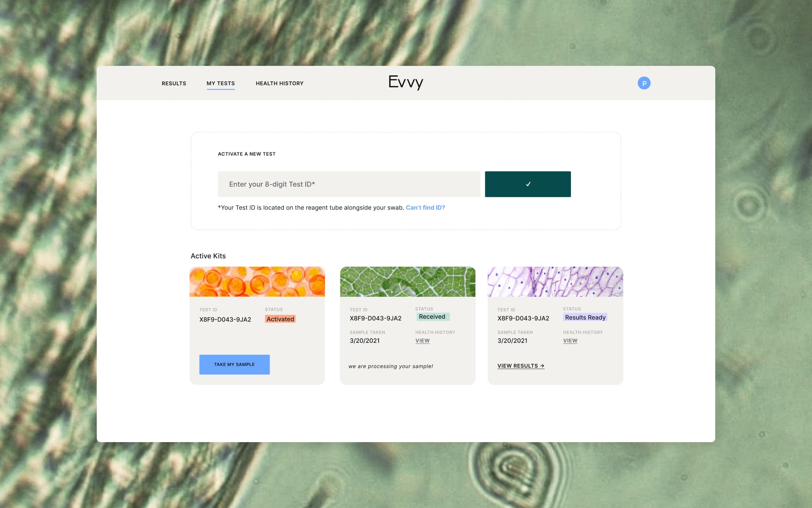Click the Active Kits heading
The width and height of the screenshot is (812, 508).
tap(208, 256)
